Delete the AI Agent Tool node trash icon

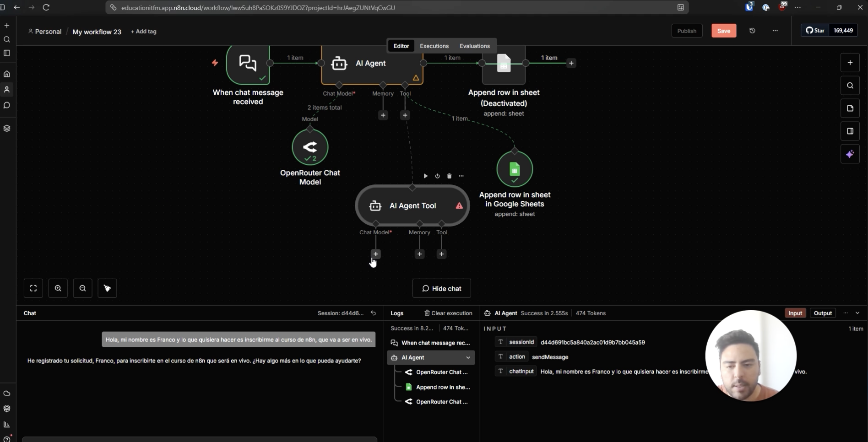click(x=450, y=176)
